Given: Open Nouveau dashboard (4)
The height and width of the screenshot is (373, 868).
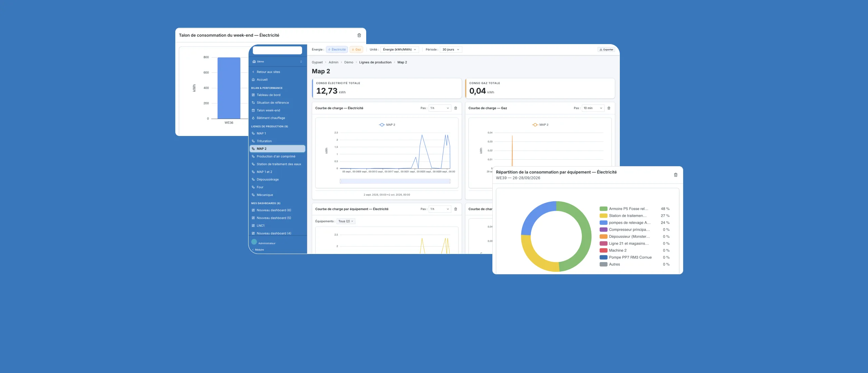Looking at the screenshot, I should tap(277, 233).
